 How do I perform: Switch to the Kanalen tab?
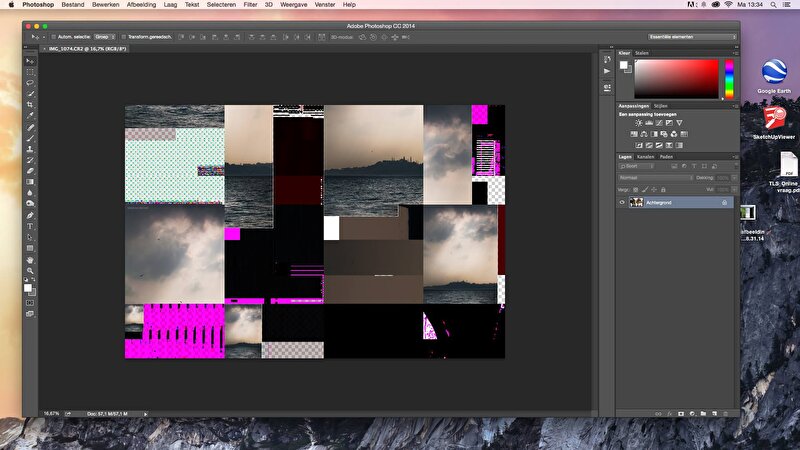click(646, 157)
